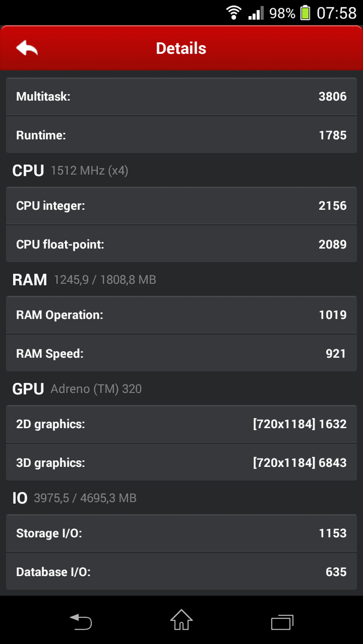Tap the back arrow in Details header
This screenshot has width=363, height=644.
coord(27,48)
